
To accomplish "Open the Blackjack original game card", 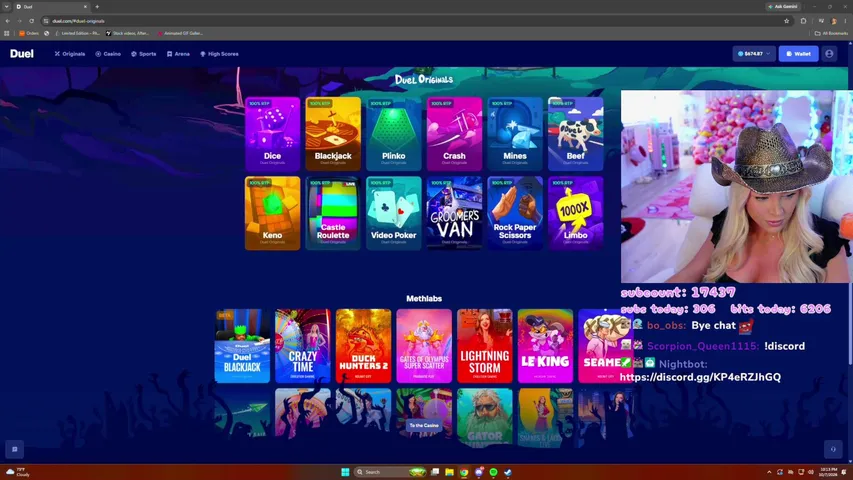I will (333, 134).
